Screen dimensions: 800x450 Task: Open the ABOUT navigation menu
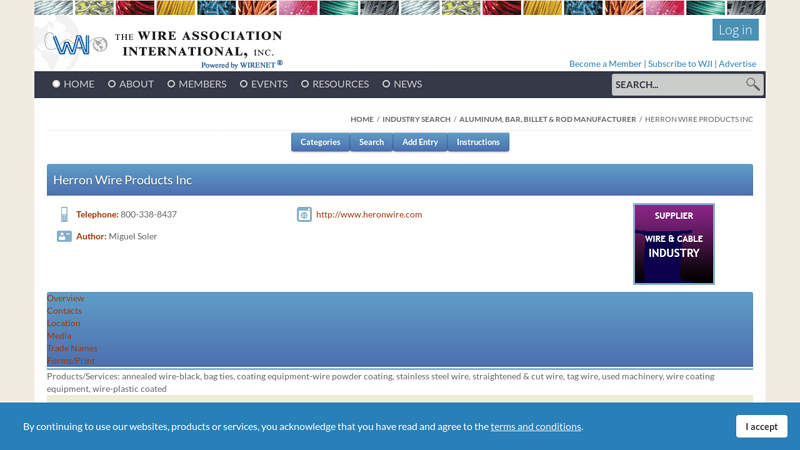click(x=131, y=84)
